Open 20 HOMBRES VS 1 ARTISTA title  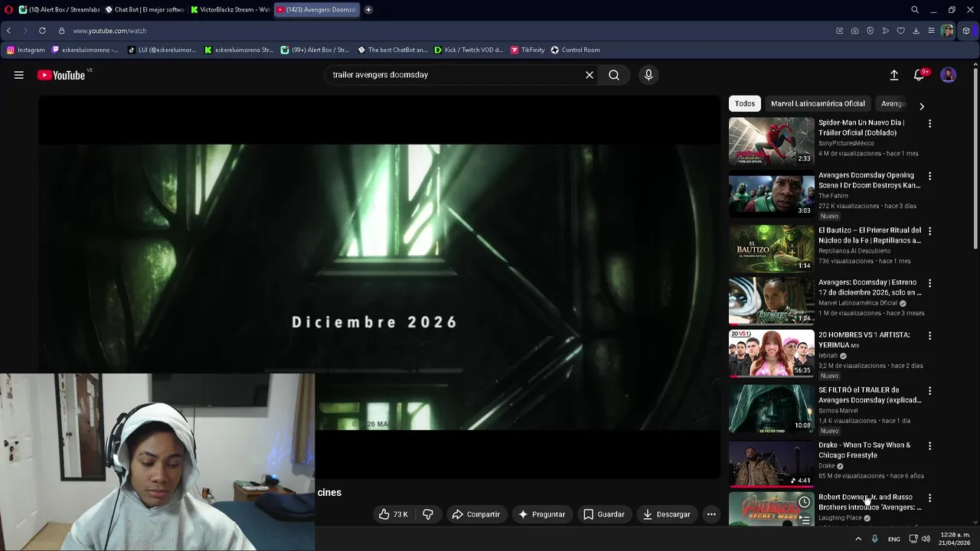pyautogui.click(x=864, y=340)
